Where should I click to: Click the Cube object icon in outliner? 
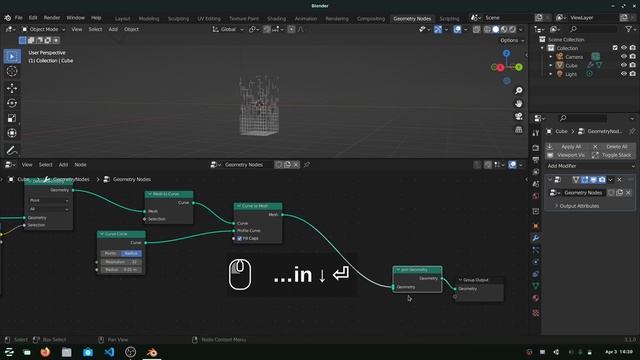[560, 65]
